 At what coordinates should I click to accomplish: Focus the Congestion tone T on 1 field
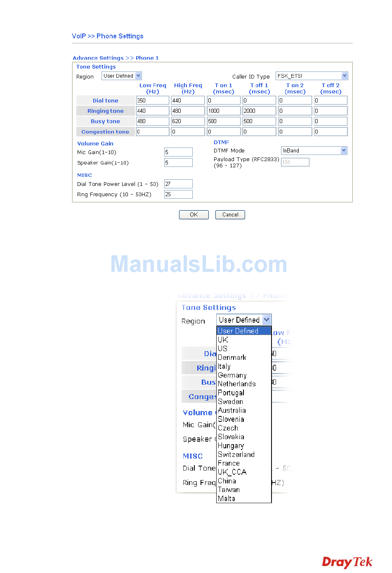pos(224,132)
